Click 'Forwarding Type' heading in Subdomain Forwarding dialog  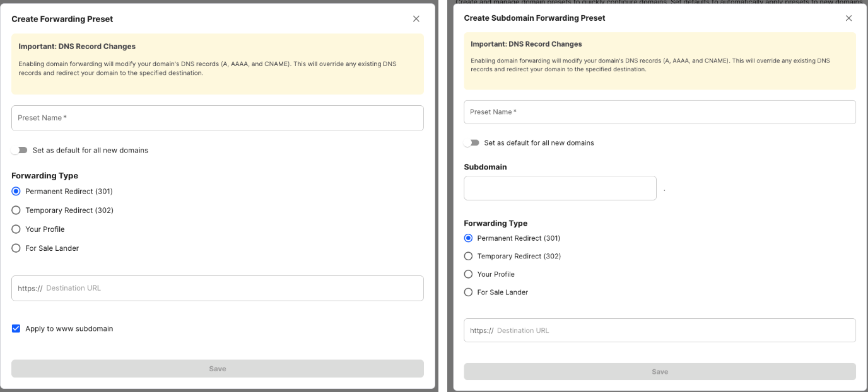(495, 223)
